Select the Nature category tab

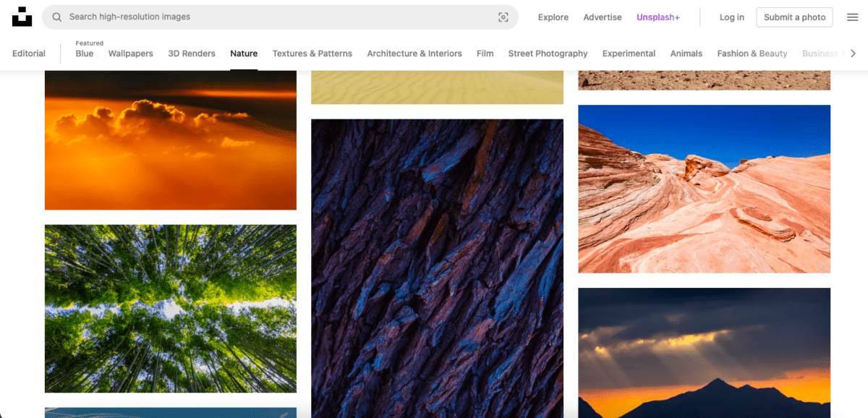[x=244, y=54]
